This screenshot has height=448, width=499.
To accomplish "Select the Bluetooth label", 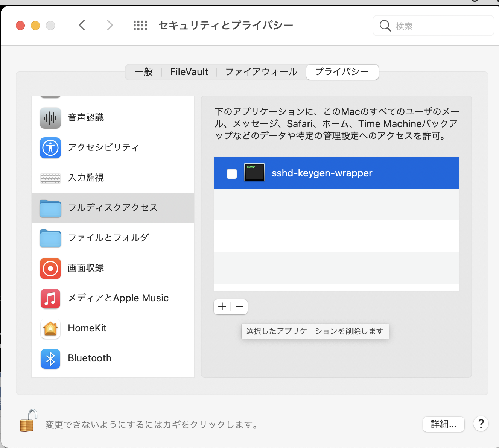I will [90, 358].
